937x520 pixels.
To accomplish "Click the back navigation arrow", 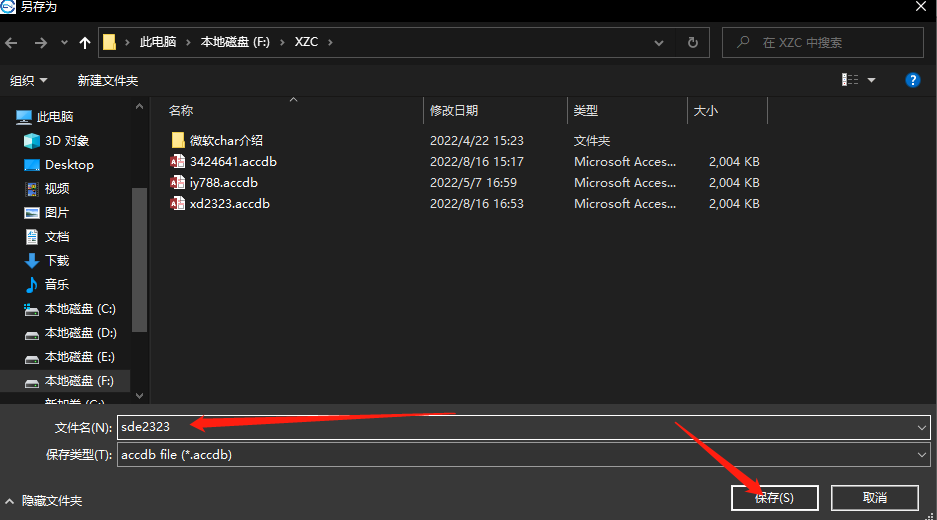I will click(x=12, y=43).
